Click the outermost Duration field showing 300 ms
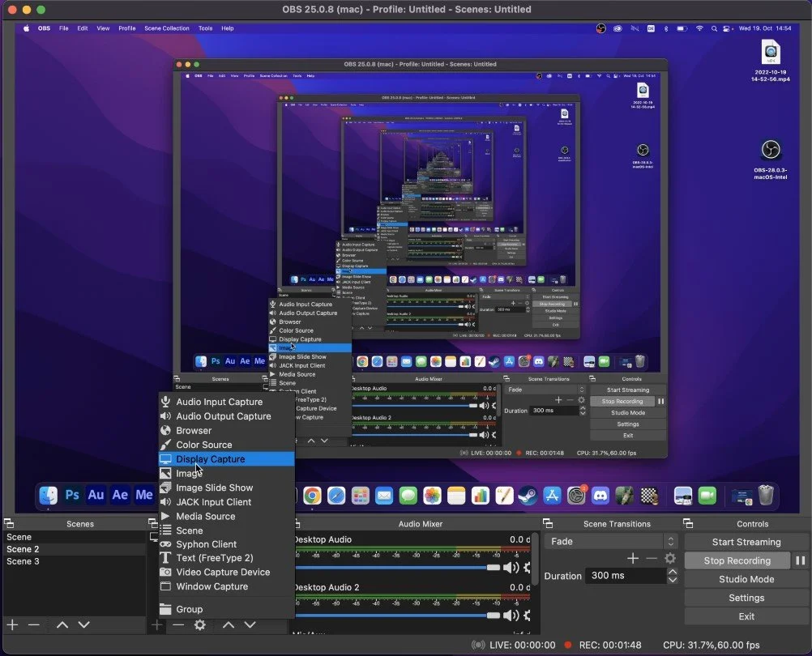 point(625,575)
